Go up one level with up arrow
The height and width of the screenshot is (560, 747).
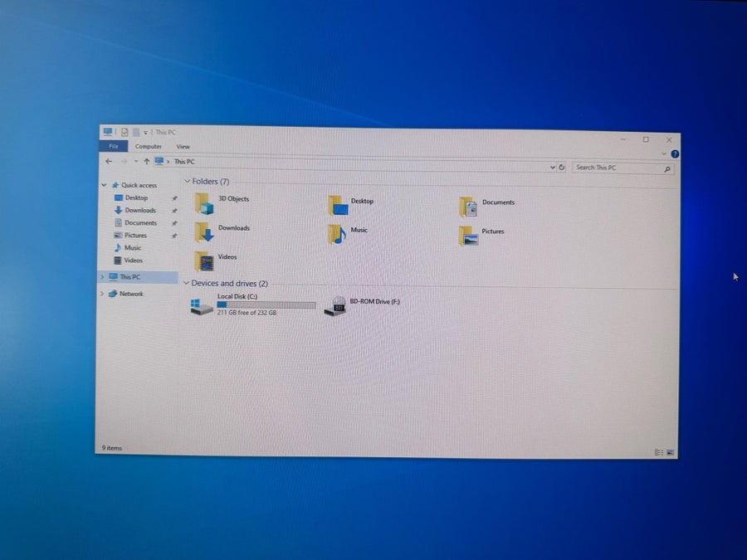pyautogui.click(x=146, y=162)
